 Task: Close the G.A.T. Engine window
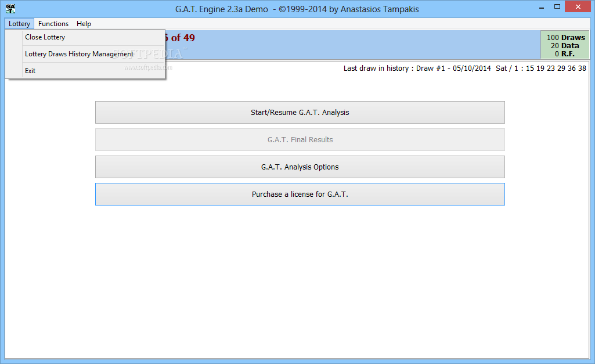tap(578, 7)
